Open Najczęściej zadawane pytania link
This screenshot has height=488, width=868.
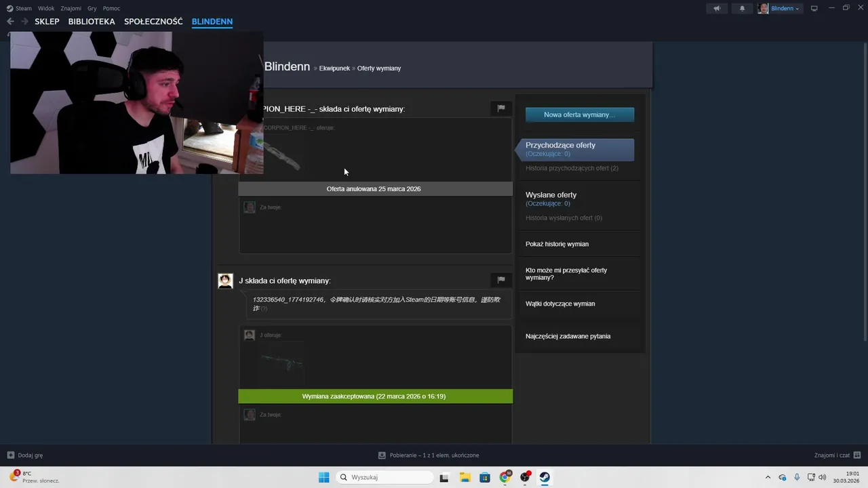pos(568,336)
